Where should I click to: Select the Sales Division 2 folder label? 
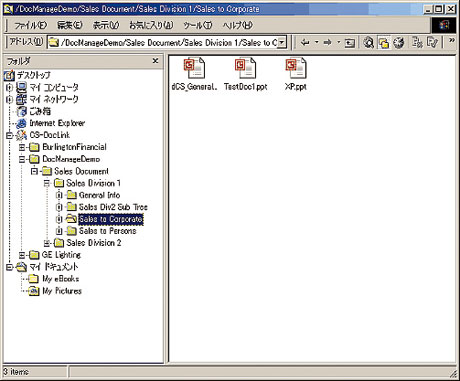tap(94, 243)
